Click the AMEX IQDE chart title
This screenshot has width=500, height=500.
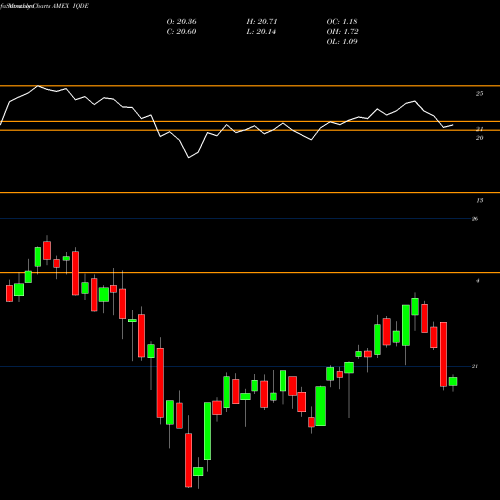pyautogui.click(x=69, y=6)
